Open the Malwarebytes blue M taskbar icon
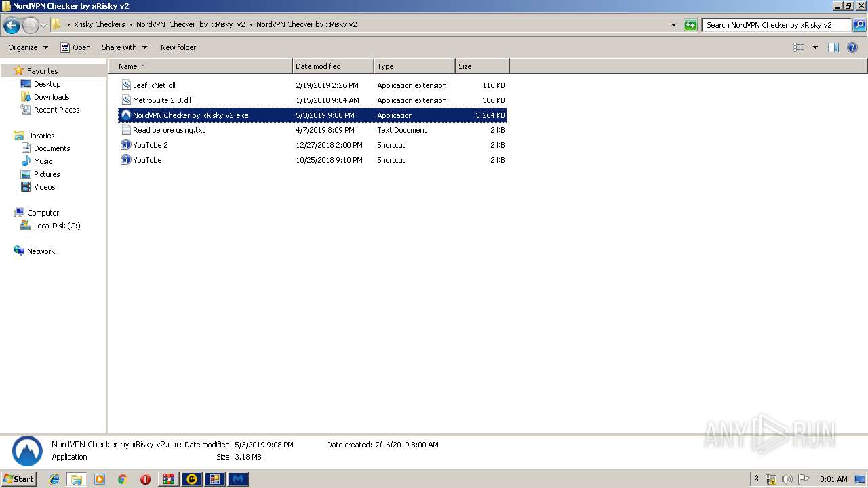868x488 pixels. tap(238, 479)
